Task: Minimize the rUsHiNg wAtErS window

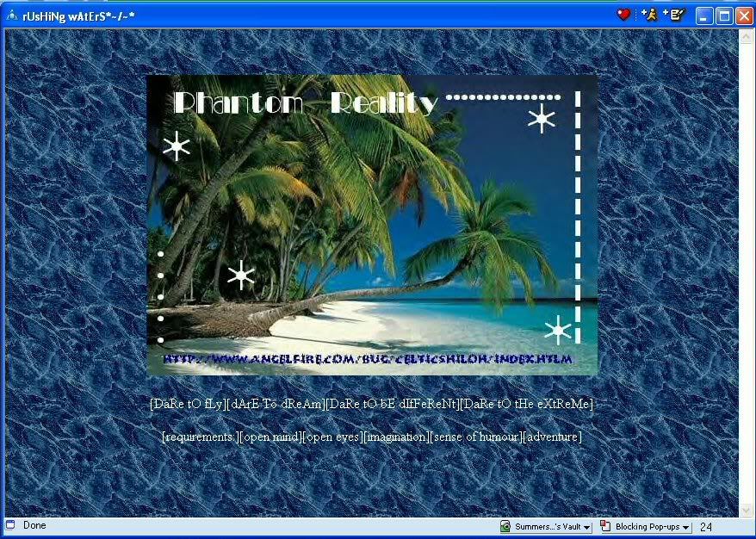Action: (704, 15)
